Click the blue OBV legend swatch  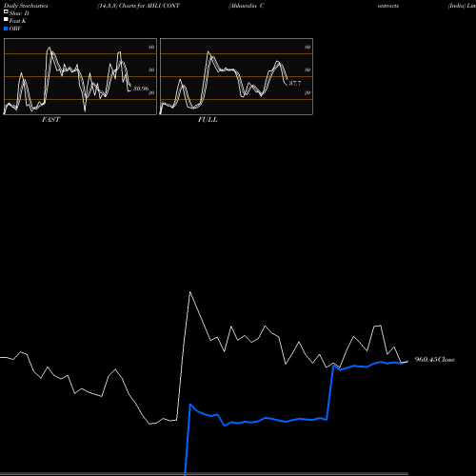pos(6,29)
